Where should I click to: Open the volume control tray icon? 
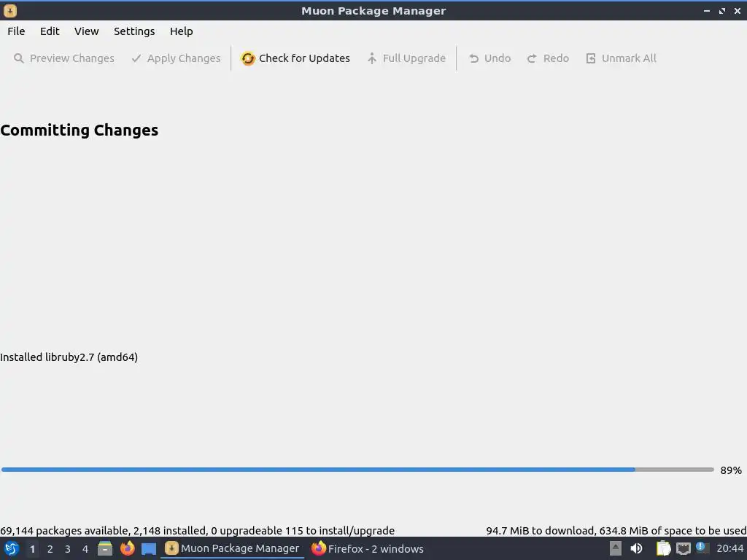click(x=636, y=548)
